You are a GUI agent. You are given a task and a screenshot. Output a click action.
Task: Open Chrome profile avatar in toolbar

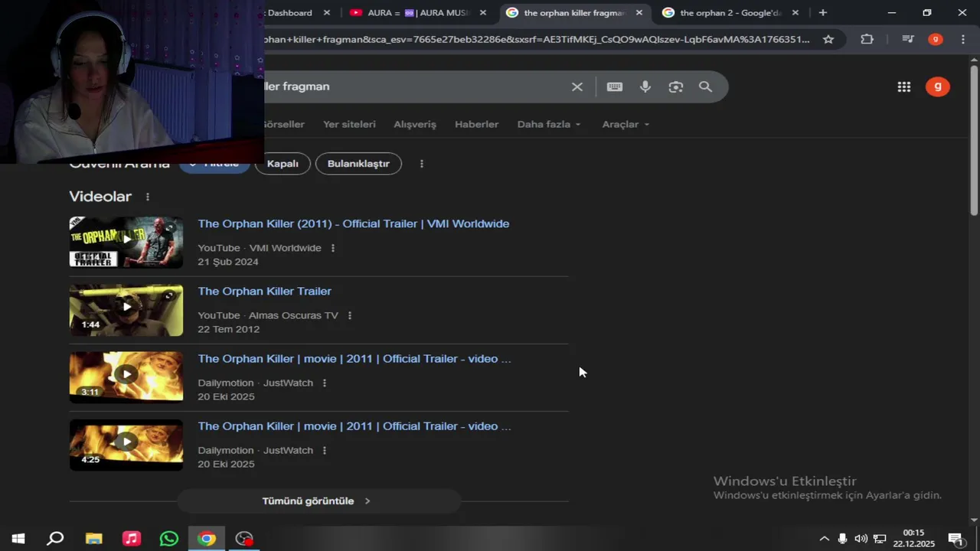tap(936, 39)
